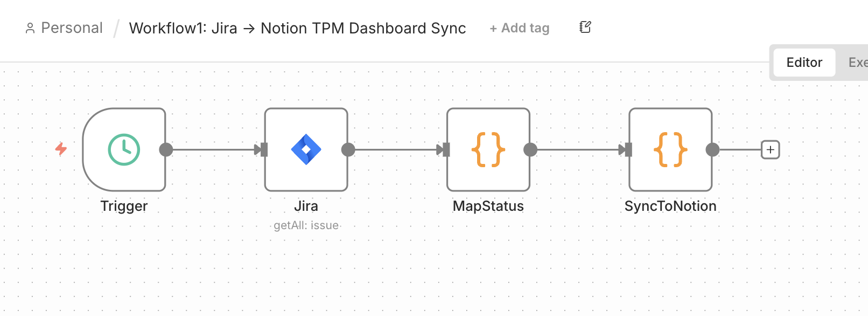Open the Jira node
This screenshot has width=868, height=316.
[x=306, y=149]
